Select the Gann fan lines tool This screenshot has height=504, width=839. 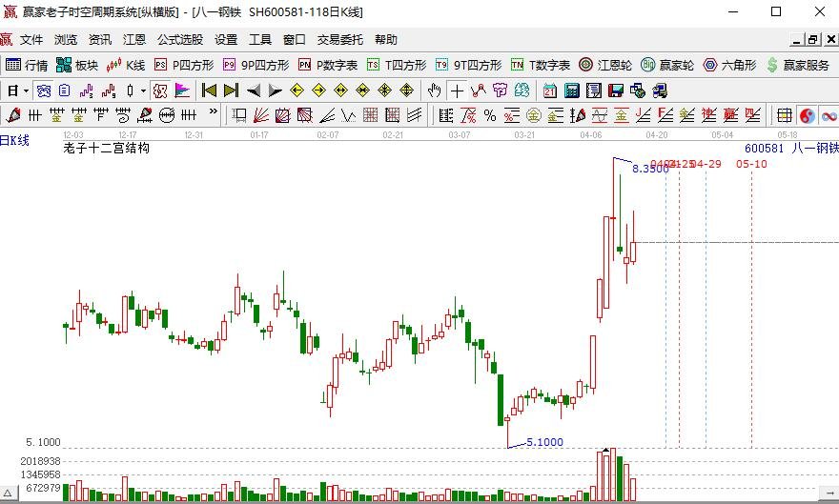(x=260, y=115)
